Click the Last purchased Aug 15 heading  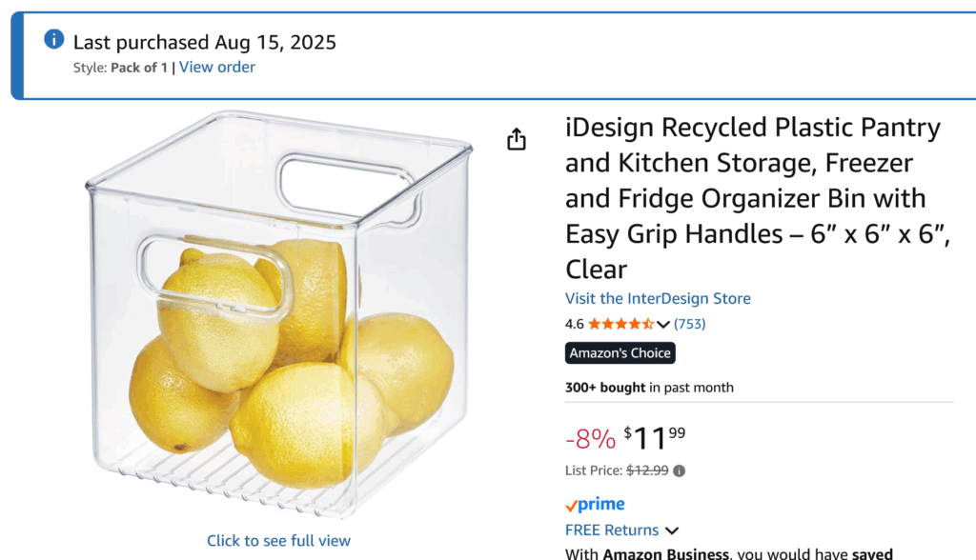click(205, 42)
